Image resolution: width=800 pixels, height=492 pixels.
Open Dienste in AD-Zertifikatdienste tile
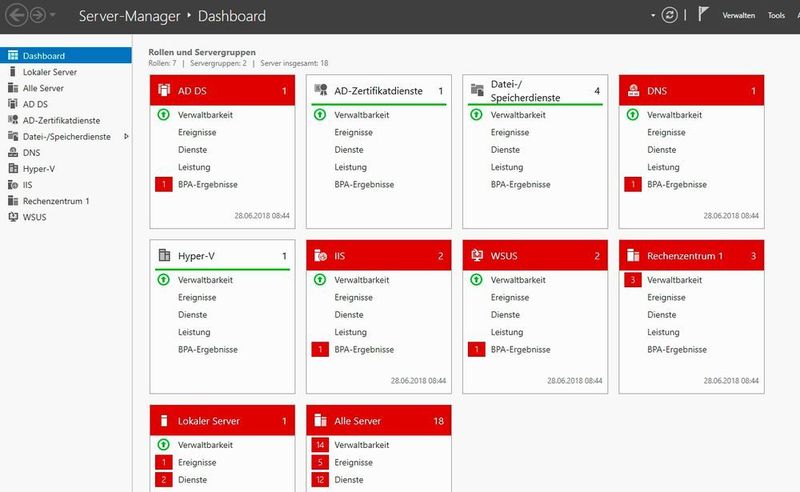click(349, 150)
